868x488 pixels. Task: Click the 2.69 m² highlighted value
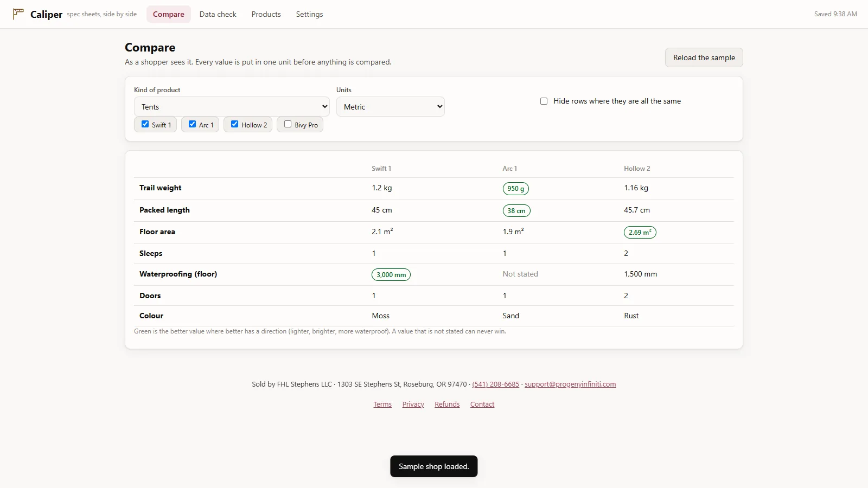(640, 232)
